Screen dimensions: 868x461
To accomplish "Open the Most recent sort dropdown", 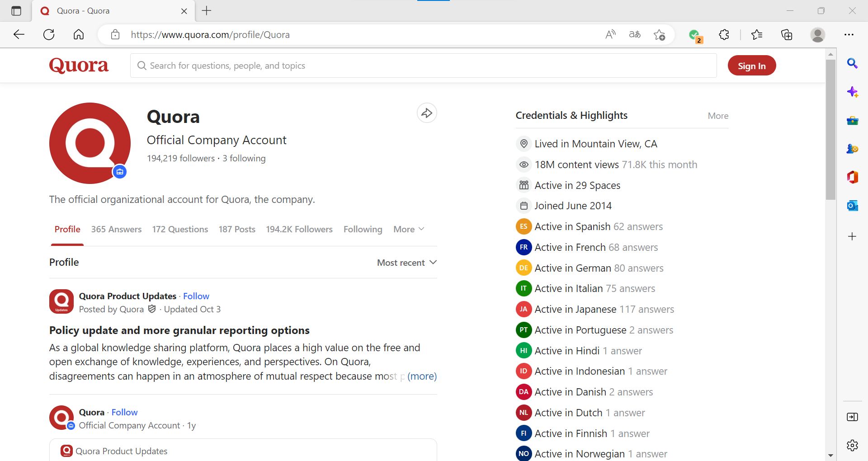I will tap(407, 263).
